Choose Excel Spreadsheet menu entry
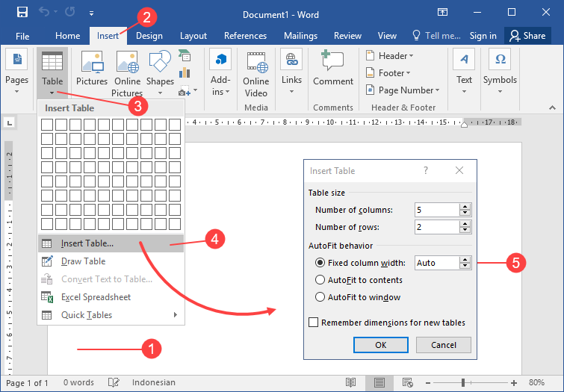This screenshot has width=564, height=392. pyautogui.click(x=111, y=297)
